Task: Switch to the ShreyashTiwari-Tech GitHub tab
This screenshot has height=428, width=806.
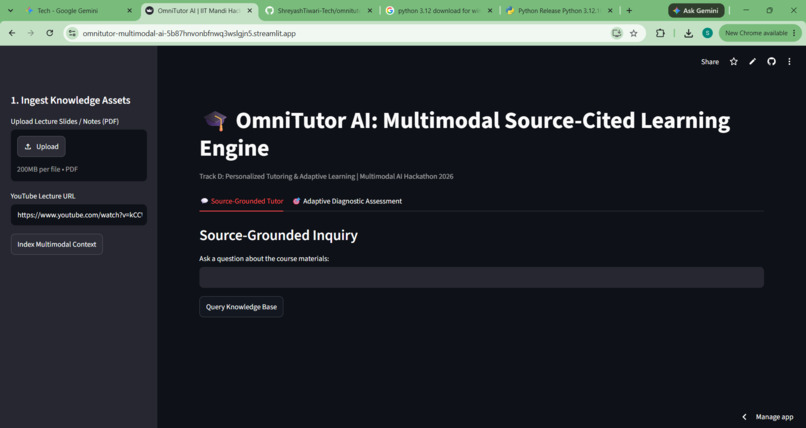Action: point(319,10)
